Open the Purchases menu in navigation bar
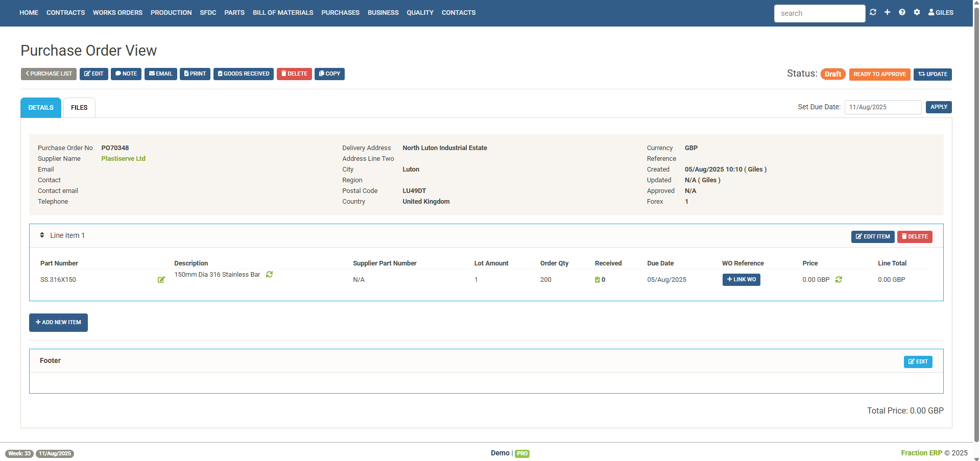 click(340, 12)
